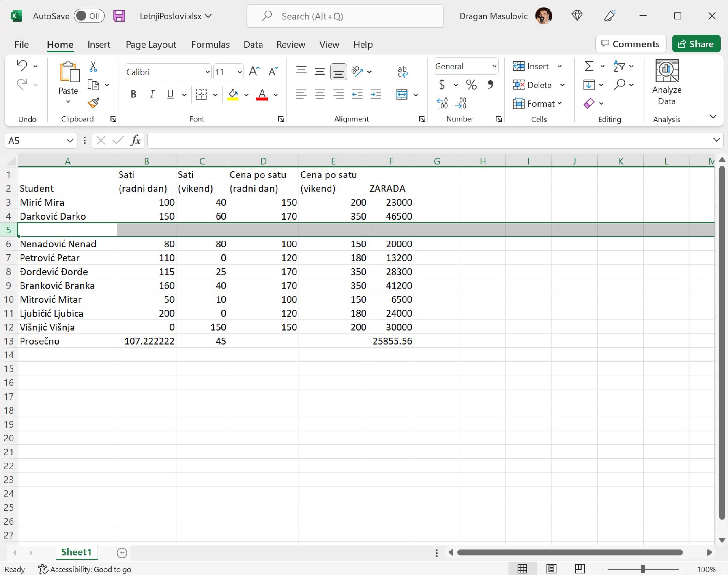
Task: Expand the General number format dropdown
Action: coord(494,66)
